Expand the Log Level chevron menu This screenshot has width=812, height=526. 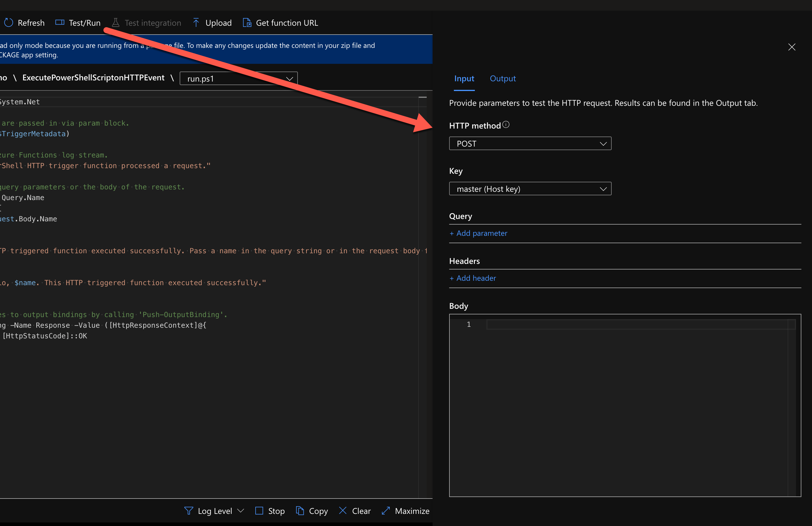click(241, 511)
